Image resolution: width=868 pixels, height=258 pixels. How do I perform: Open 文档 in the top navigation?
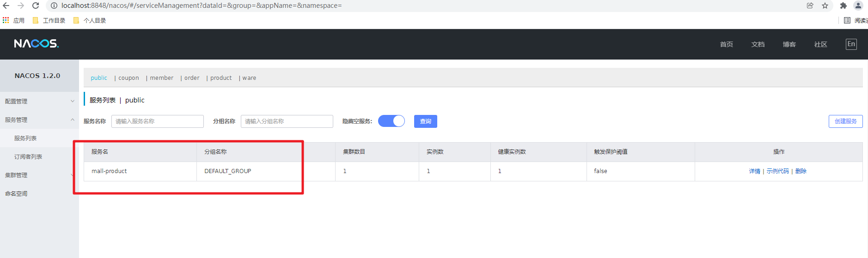[x=758, y=44]
